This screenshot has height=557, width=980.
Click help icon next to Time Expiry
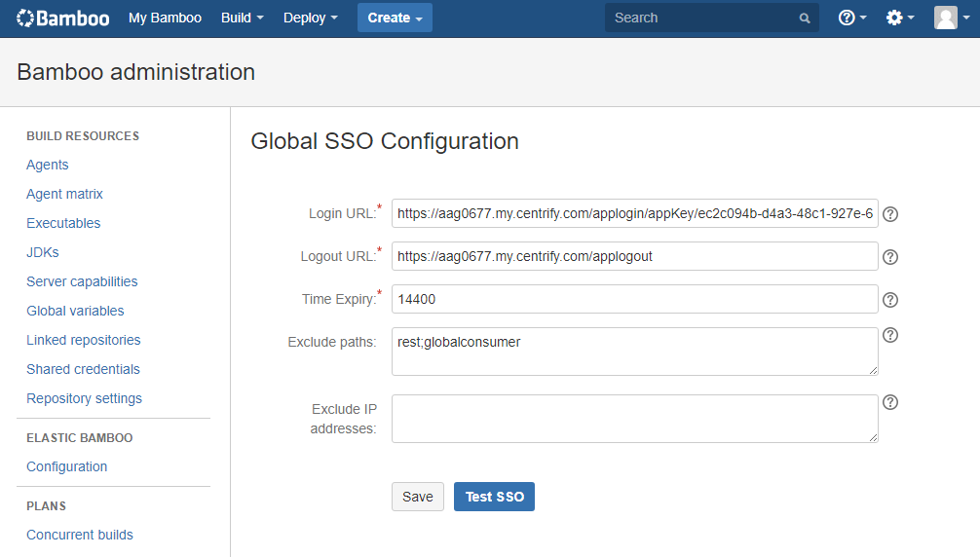click(x=889, y=300)
